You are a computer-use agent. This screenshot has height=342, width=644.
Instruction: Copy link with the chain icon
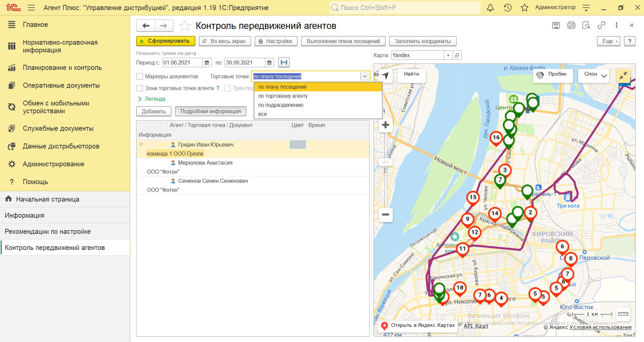click(601, 25)
